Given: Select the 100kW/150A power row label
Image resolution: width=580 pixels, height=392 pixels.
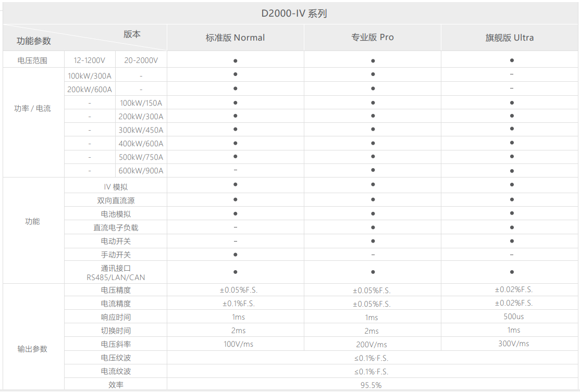Looking at the screenshot, I should point(141,103).
